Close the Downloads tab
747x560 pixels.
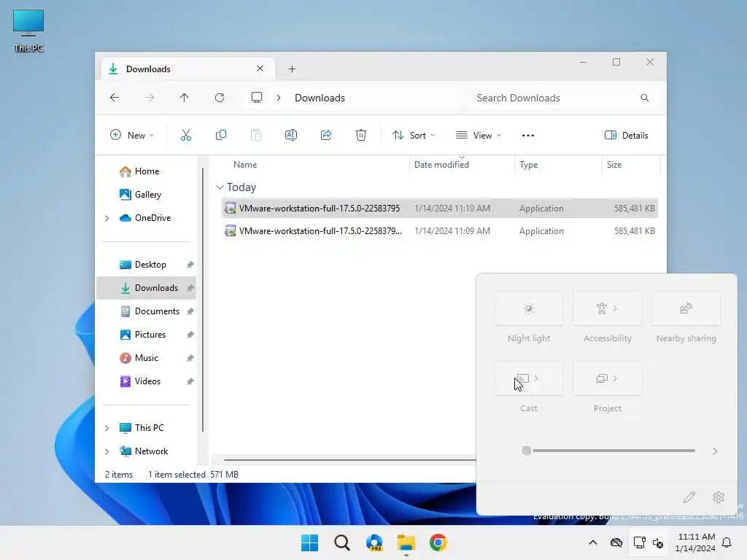pos(260,69)
